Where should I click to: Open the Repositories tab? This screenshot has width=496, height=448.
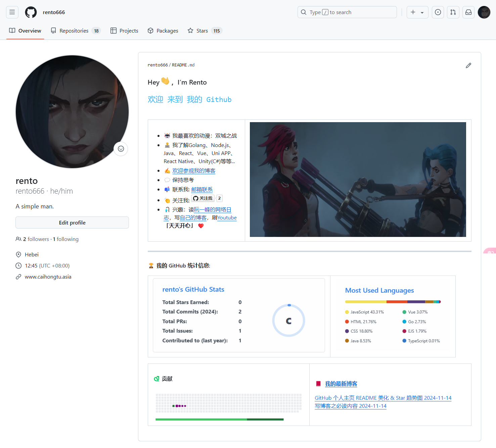(x=76, y=31)
